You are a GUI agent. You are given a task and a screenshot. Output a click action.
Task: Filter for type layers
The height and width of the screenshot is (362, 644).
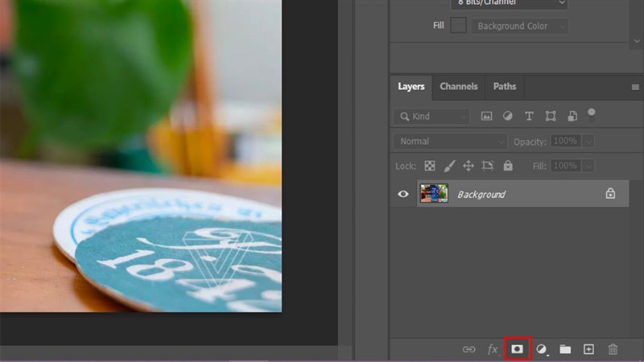(529, 116)
